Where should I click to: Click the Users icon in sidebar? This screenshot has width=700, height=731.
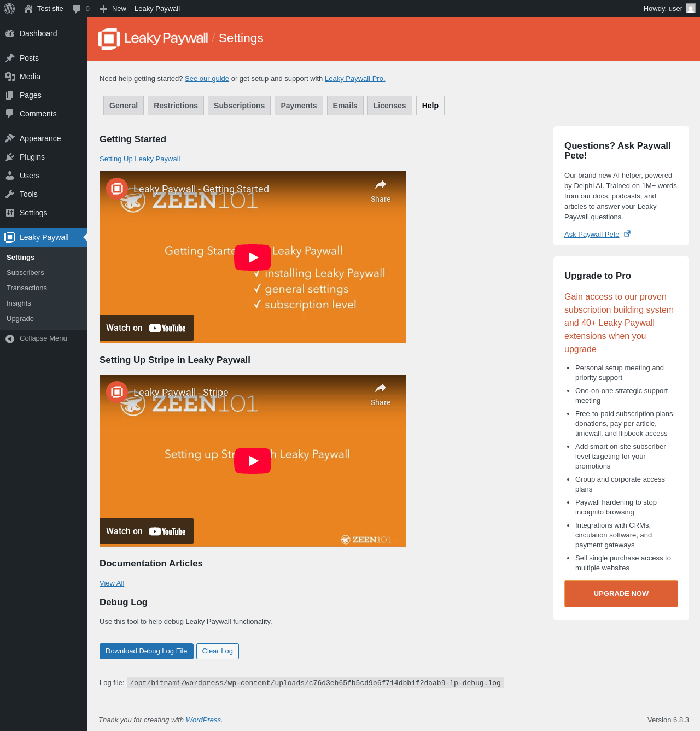(10, 176)
